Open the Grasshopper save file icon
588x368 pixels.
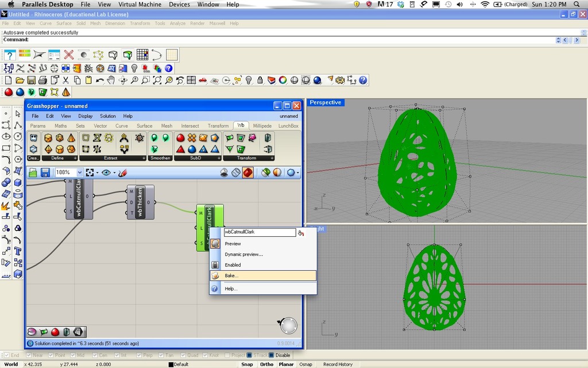pos(45,172)
